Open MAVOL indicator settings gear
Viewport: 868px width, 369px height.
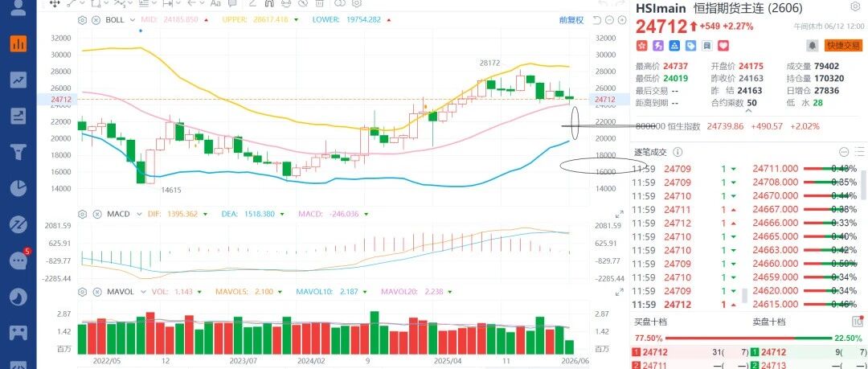tap(83, 292)
